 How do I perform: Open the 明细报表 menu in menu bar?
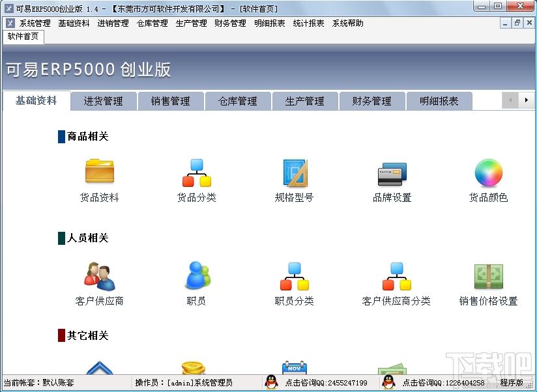point(270,23)
